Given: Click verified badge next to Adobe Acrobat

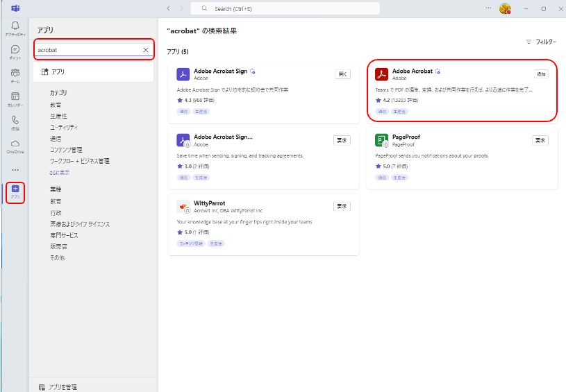Looking at the screenshot, I should click(x=438, y=71).
